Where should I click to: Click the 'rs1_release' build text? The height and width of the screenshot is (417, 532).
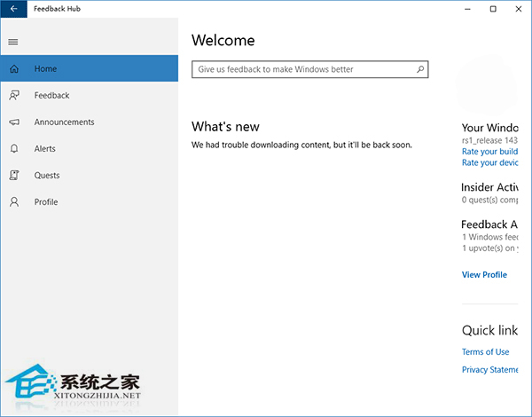[489, 140]
